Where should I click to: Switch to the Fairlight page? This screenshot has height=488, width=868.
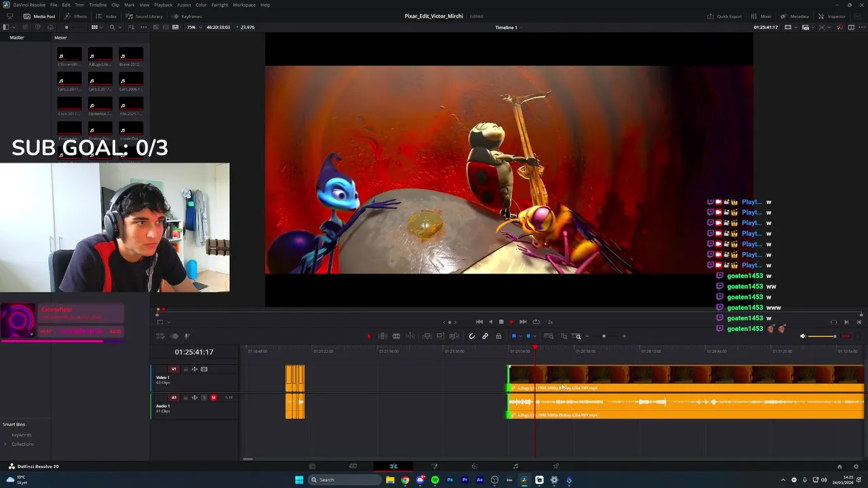click(515, 466)
